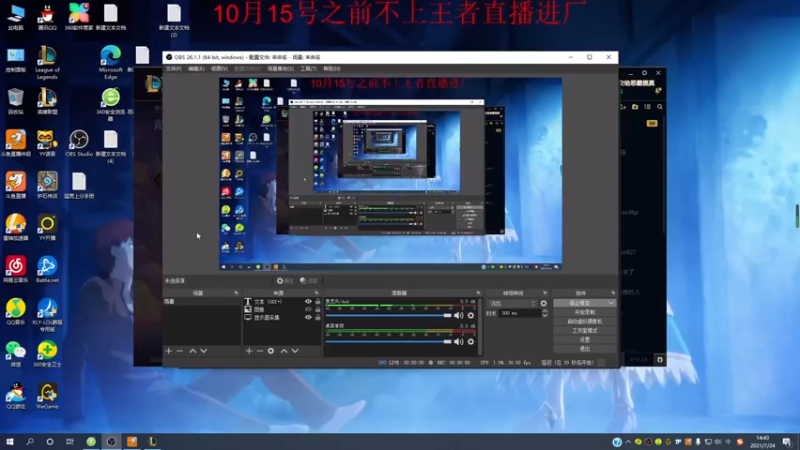Open the File menu in OBS
800x450 pixels.
coord(173,68)
